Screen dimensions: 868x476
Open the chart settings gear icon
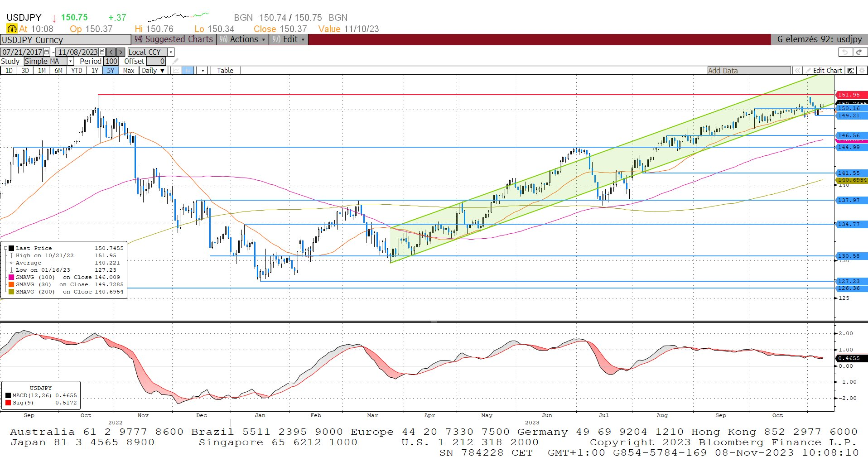[862, 71]
